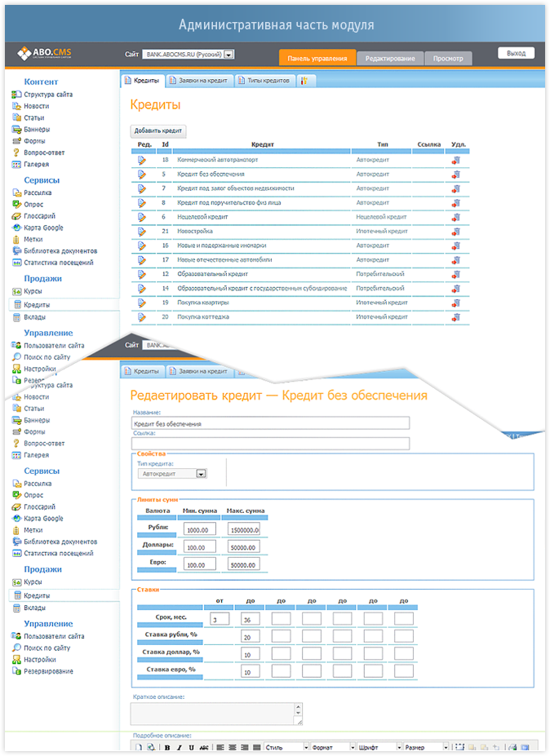Click the Название input field
This screenshot has width=550, height=756.
[x=270, y=423]
